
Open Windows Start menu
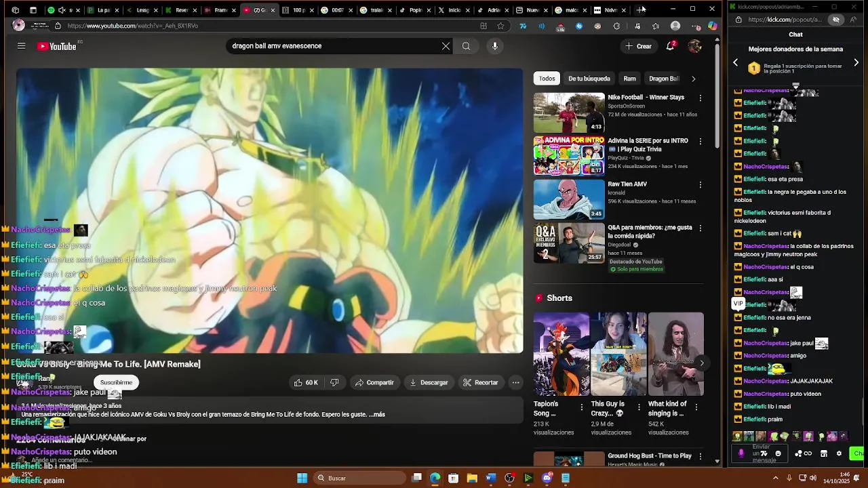302,478
